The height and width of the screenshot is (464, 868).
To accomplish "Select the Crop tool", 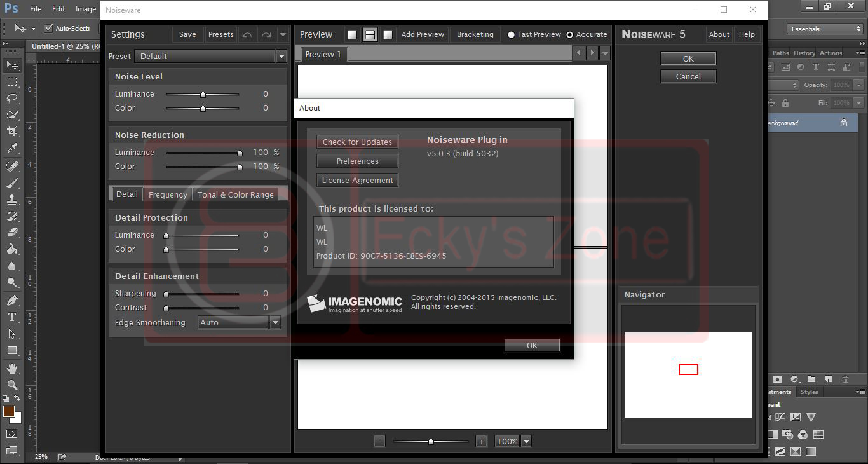I will coord(12,132).
